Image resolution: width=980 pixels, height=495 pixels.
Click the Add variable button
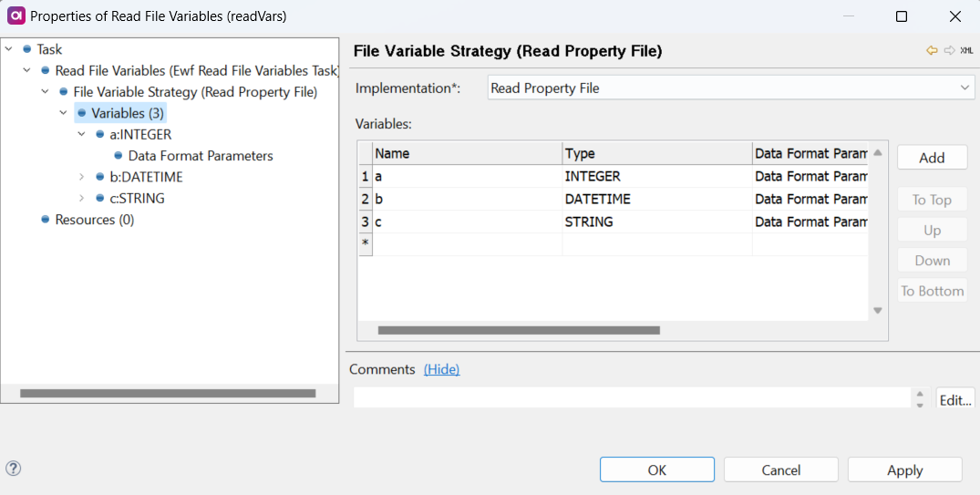pos(932,158)
